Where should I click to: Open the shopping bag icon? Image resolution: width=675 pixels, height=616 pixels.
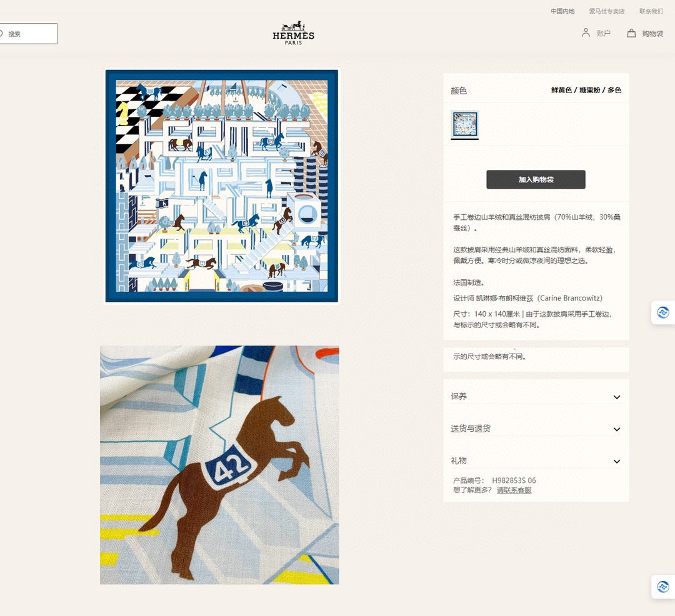(631, 33)
